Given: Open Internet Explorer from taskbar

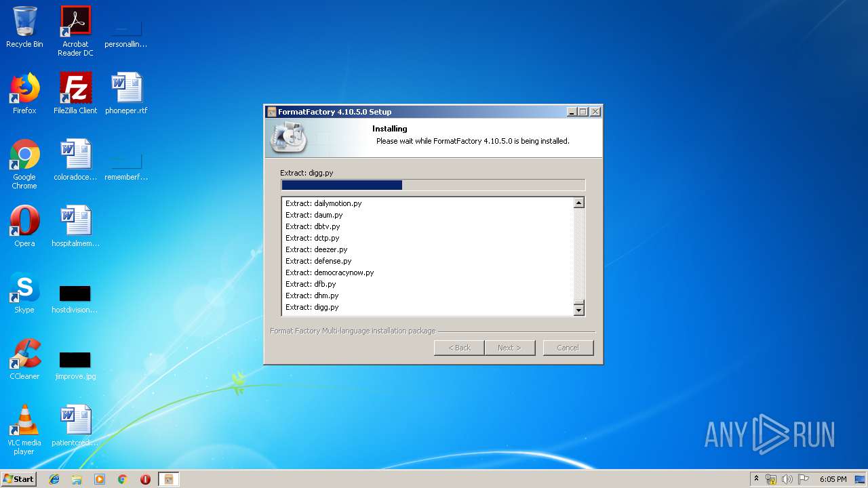Looking at the screenshot, I should point(54,479).
